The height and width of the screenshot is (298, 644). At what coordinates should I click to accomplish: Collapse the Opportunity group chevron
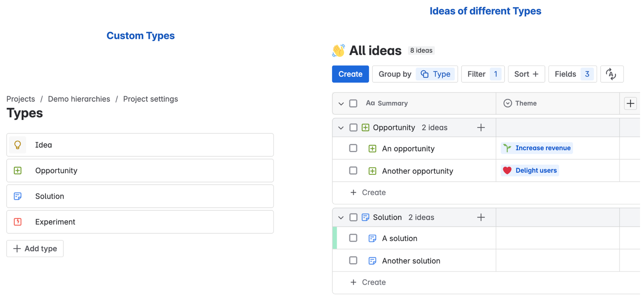click(341, 128)
